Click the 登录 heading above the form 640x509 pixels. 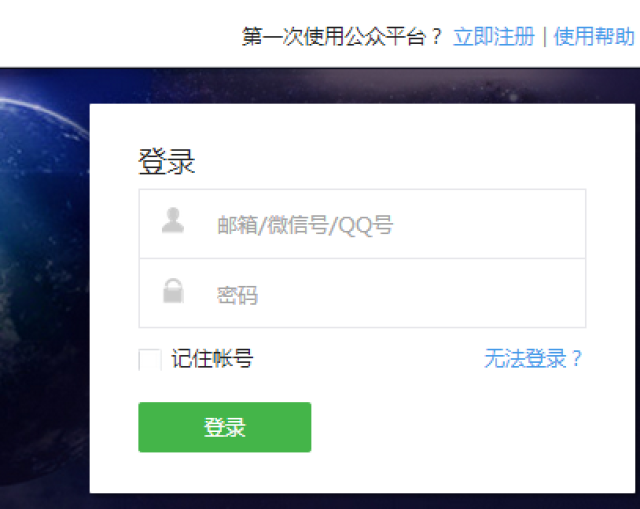pyautogui.click(x=167, y=162)
